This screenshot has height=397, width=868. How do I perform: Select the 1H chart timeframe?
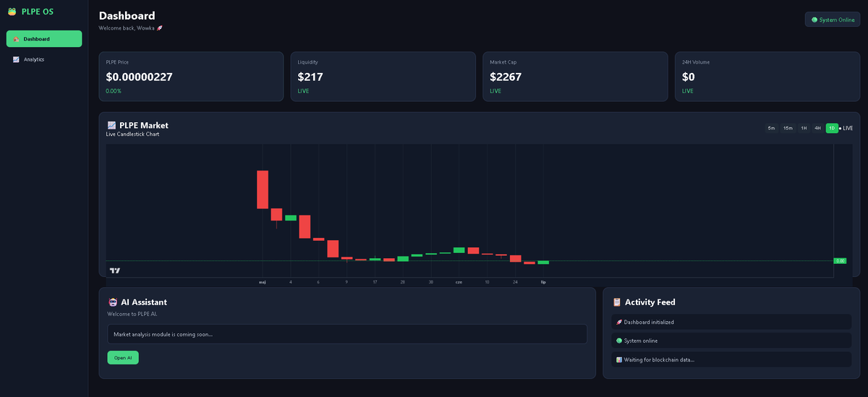(804, 128)
